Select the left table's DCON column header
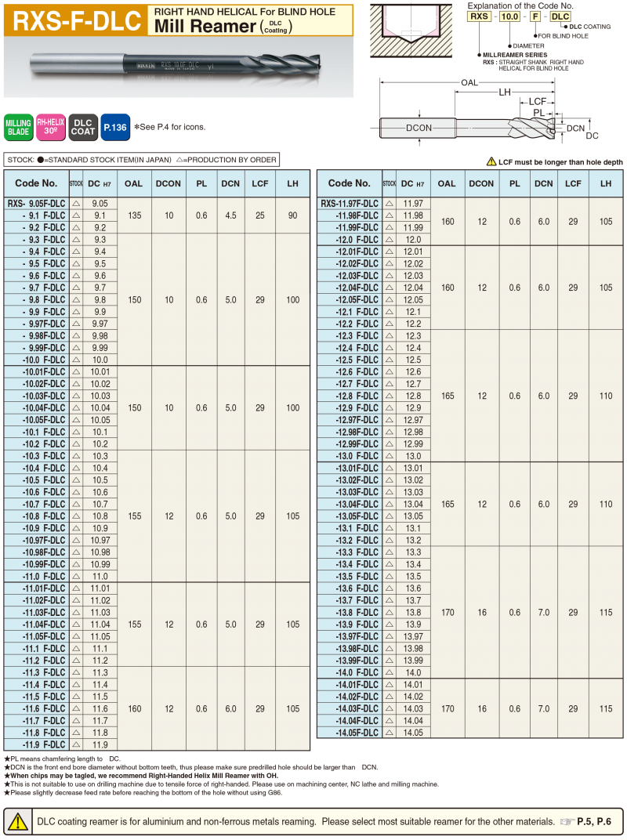This screenshot has height=840, width=627. 168,183
